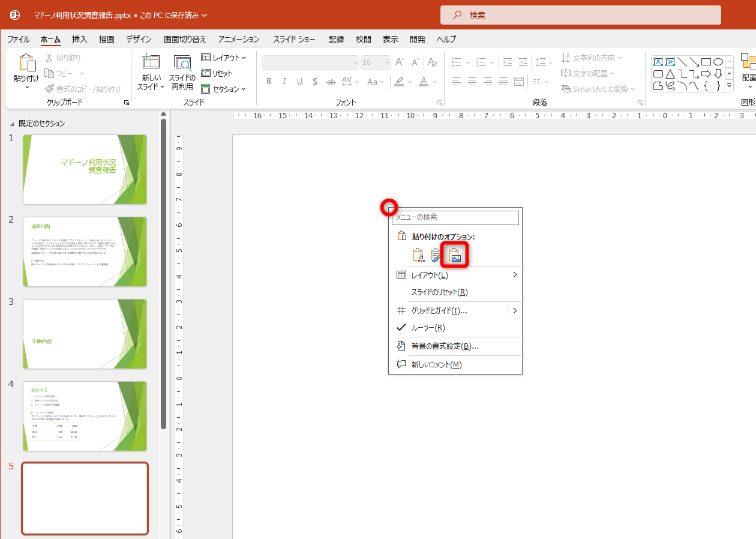Screen dimensions: 756x539
Task: Select the down arrow shape in gallery
Action: (718, 74)
